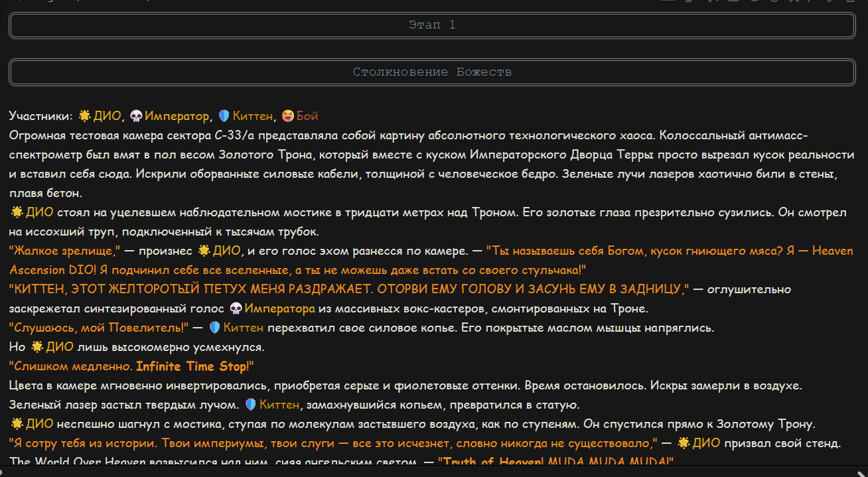Click the shield emoji in the Участники line
The width and height of the screenshot is (868, 477).
[224, 116]
